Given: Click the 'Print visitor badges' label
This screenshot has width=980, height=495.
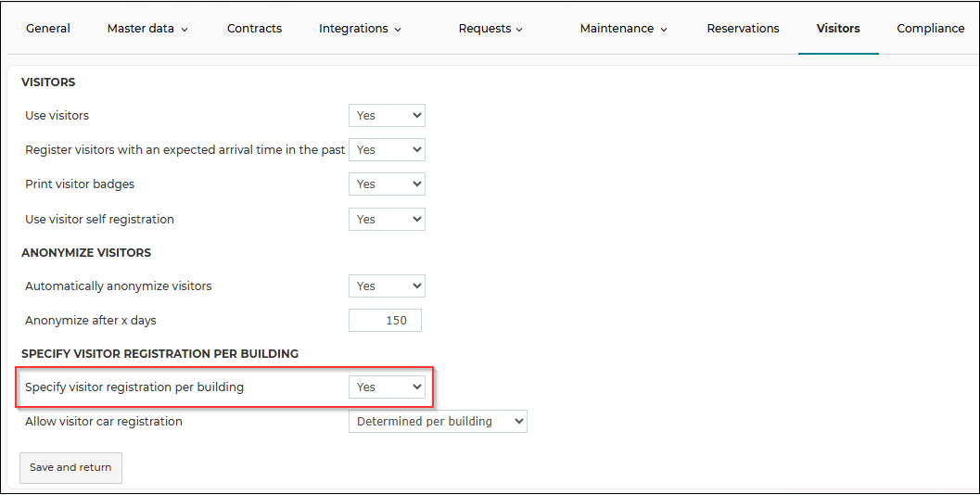Looking at the screenshot, I should (80, 184).
